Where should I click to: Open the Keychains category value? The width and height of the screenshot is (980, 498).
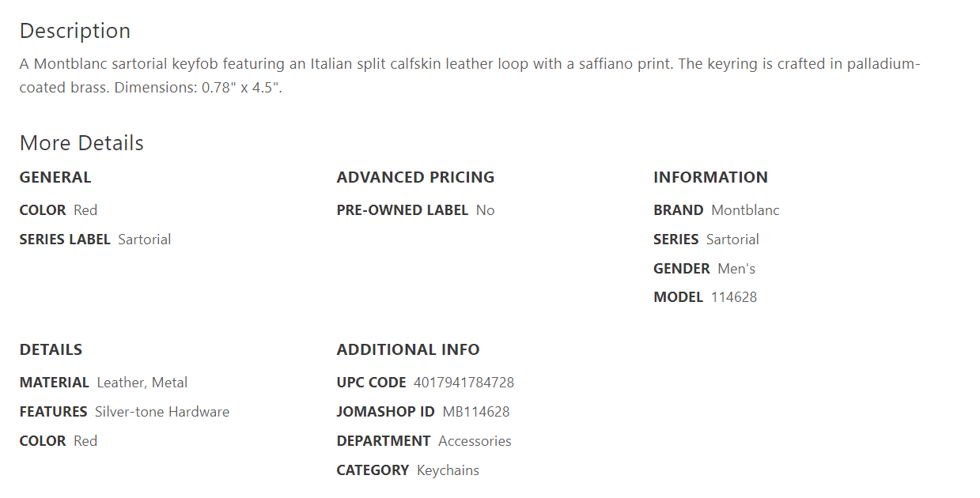(448, 470)
